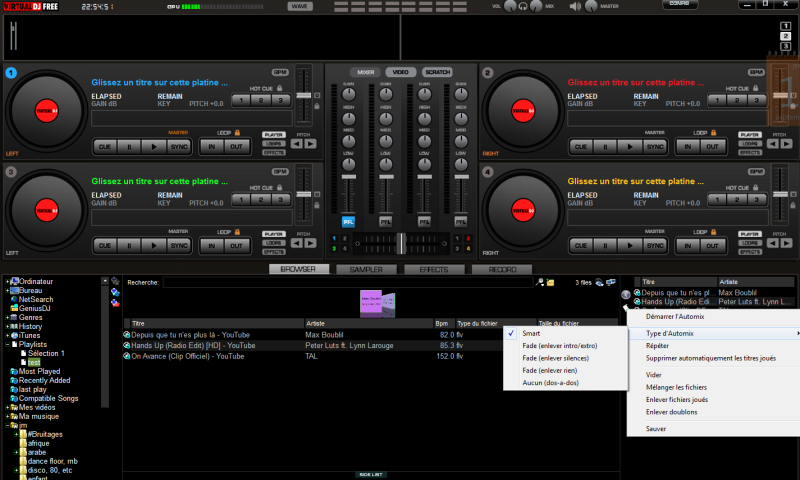Click the crossfader slider below mixer

[x=400, y=241]
